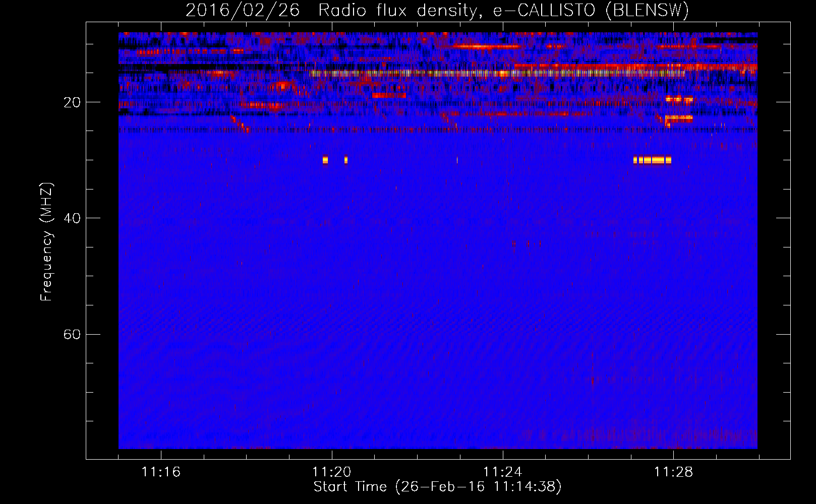This screenshot has height=504, width=816.
Task: Click the '60' frequency tick label
Action: click(72, 335)
